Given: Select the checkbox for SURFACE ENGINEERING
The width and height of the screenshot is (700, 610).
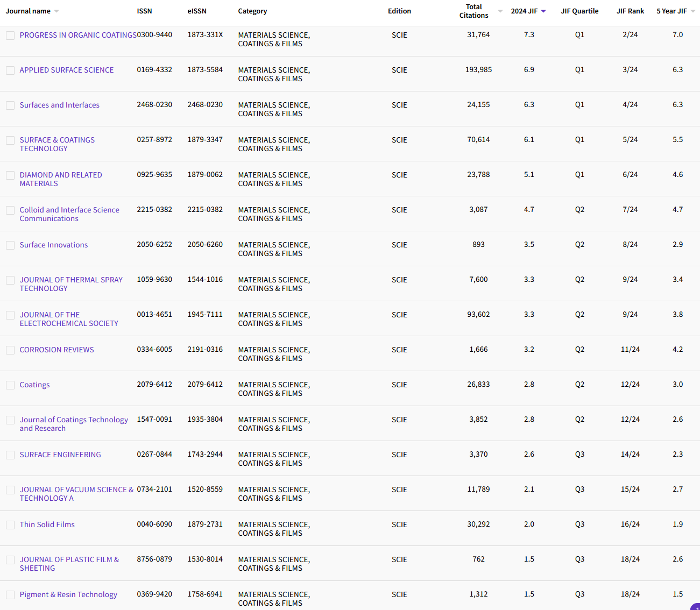Looking at the screenshot, I should pyautogui.click(x=10, y=455).
